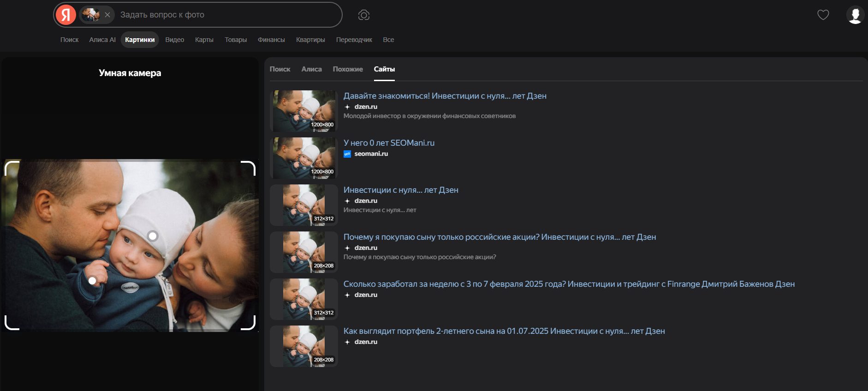
Task: Remove the uploaded photo from search box
Action: pyautogui.click(x=107, y=15)
